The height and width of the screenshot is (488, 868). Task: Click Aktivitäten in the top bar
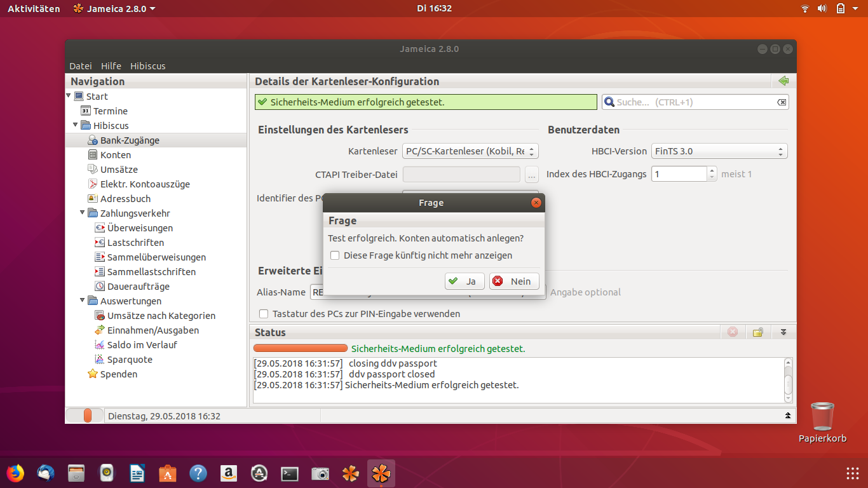pyautogui.click(x=34, y=8)
